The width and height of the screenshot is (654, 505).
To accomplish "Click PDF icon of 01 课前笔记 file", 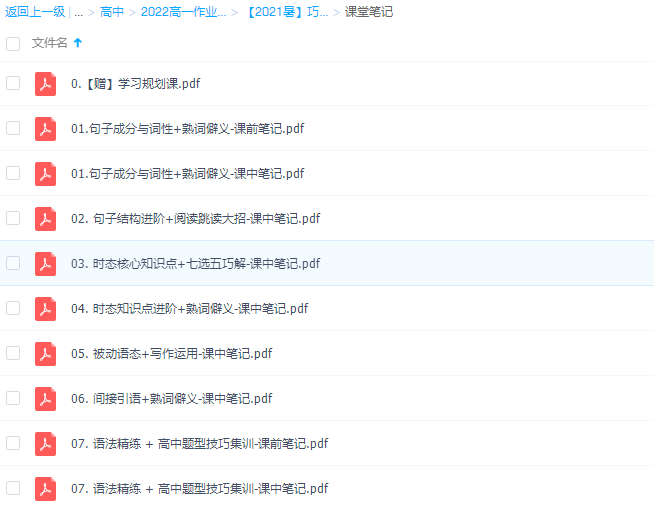I will pos(45,129).
